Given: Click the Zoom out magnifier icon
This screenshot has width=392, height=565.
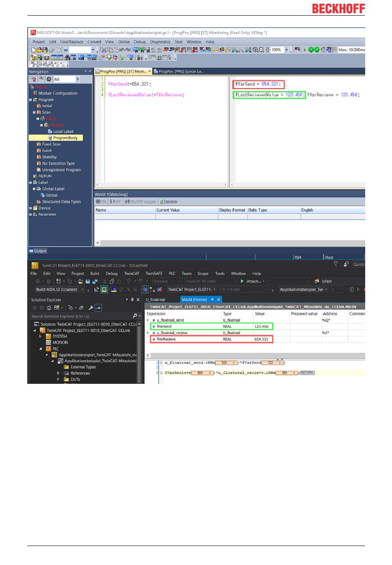Looking at the screenshot, I should pyautogui.click(x=261, y=50).
